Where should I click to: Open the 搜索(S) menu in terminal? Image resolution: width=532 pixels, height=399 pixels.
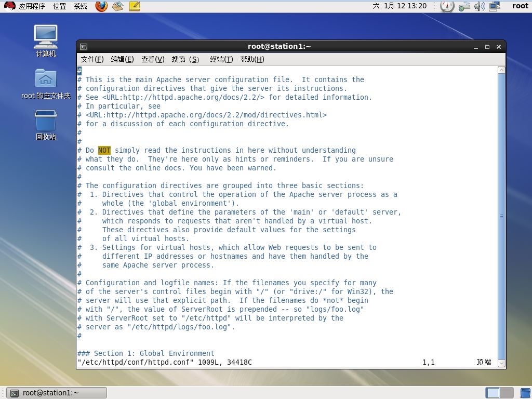(x=185, y=59)
